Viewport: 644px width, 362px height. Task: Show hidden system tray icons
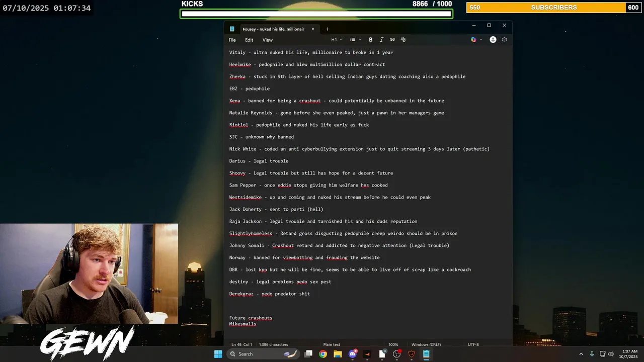pos(581,354)
